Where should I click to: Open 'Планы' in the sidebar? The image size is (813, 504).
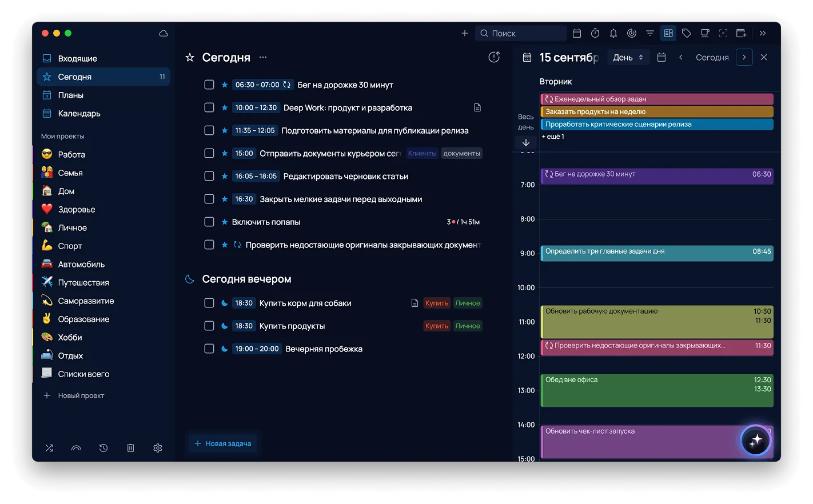coord(103,95)
